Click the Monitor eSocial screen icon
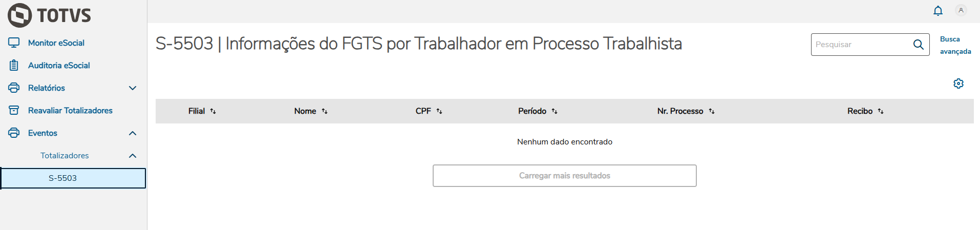This screenshot has width=980, height=230. (14, 43)
